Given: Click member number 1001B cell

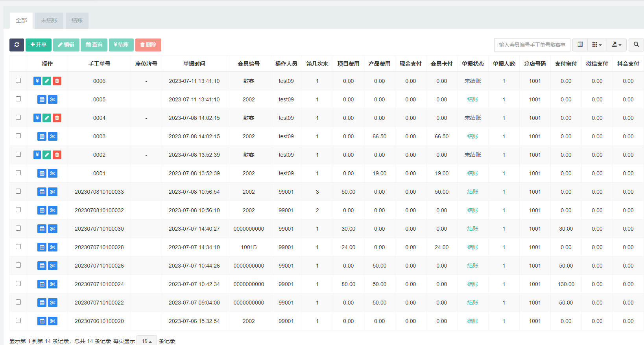Looking at the screenshot, I should pyautogui.click(x=249, y=247).
